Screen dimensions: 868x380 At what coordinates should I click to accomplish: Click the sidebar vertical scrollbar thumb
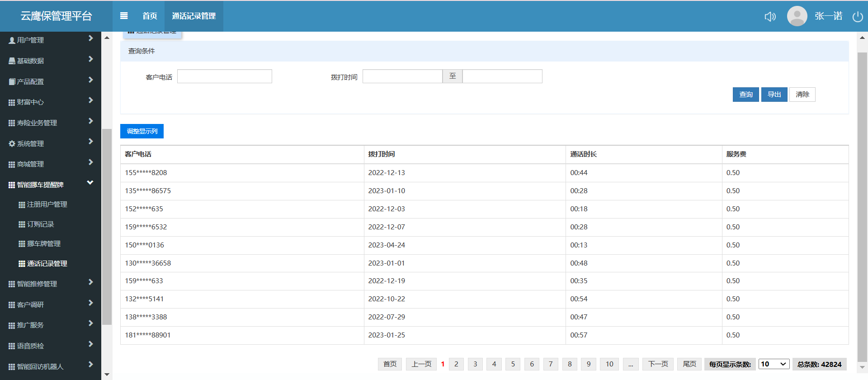pos(107,226)
